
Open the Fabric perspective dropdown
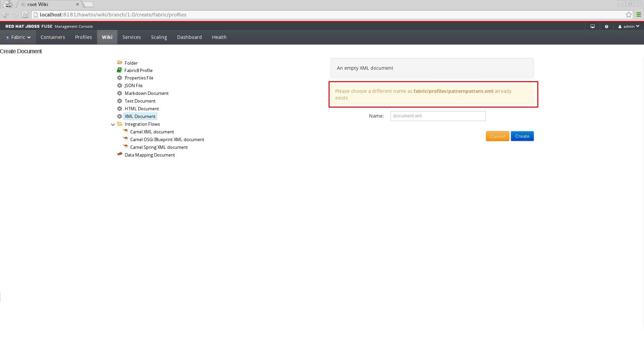18,37
